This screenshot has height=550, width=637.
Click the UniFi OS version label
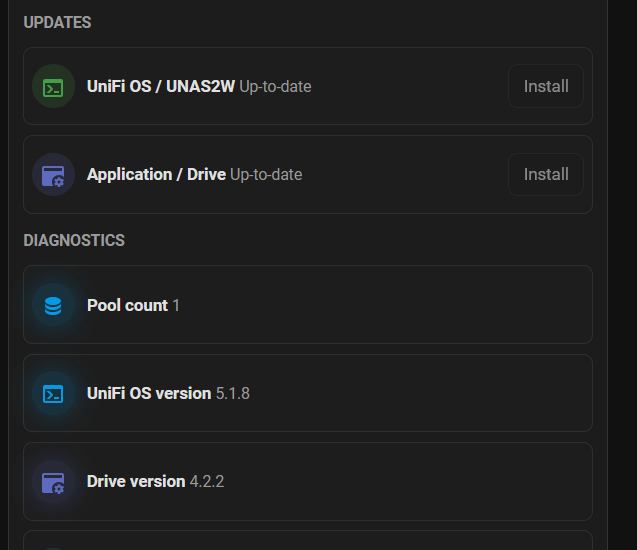point(149,393)
